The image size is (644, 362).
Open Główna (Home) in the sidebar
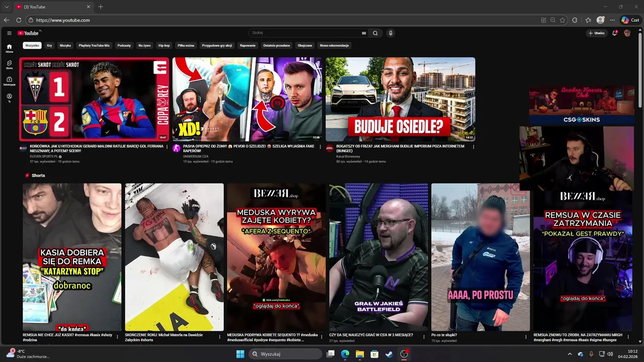click(9, 48)
